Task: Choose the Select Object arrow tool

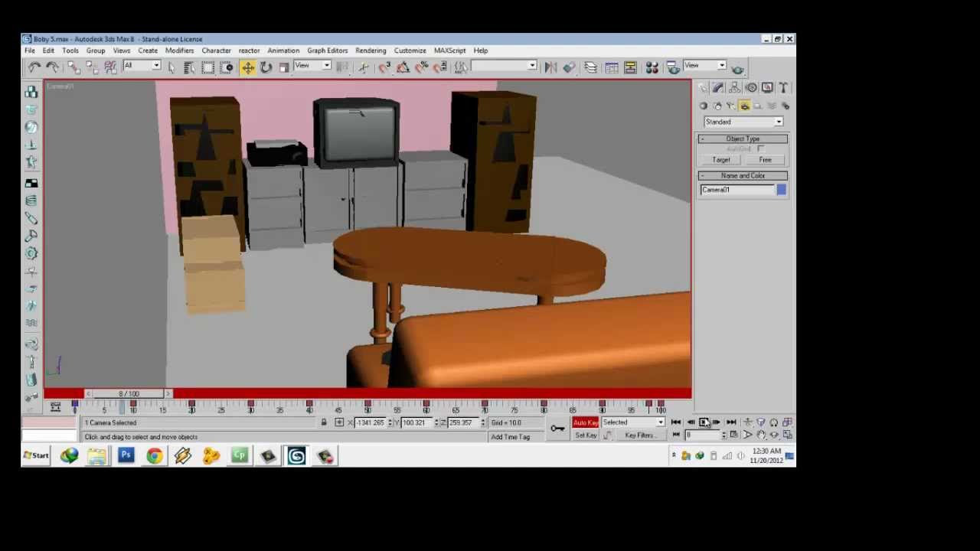Action: pyautogui.click(x=171, y=67)
